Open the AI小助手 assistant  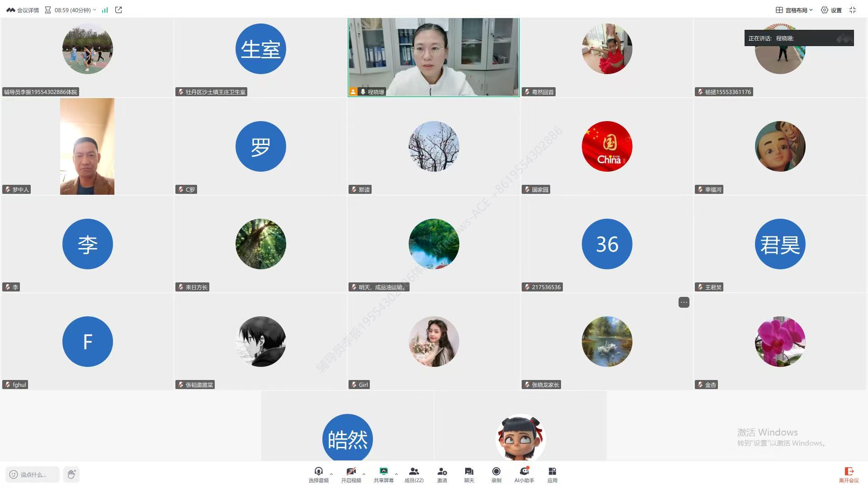point(524,474)
